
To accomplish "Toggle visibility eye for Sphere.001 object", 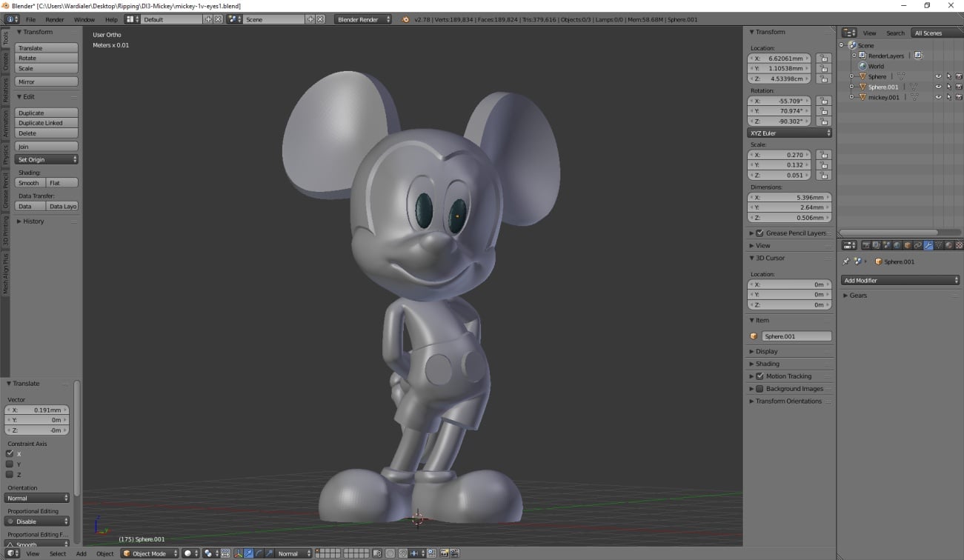I will (x=938, y=87).
